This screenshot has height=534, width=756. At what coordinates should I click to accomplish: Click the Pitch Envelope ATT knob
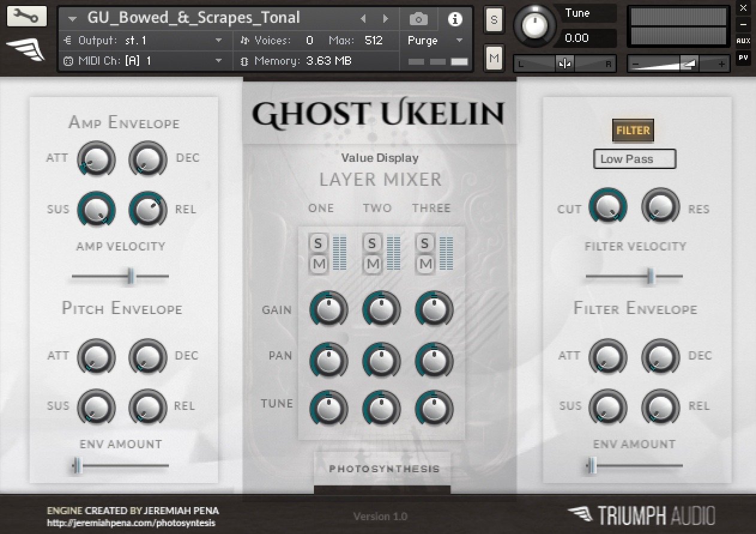pos(96,358)
